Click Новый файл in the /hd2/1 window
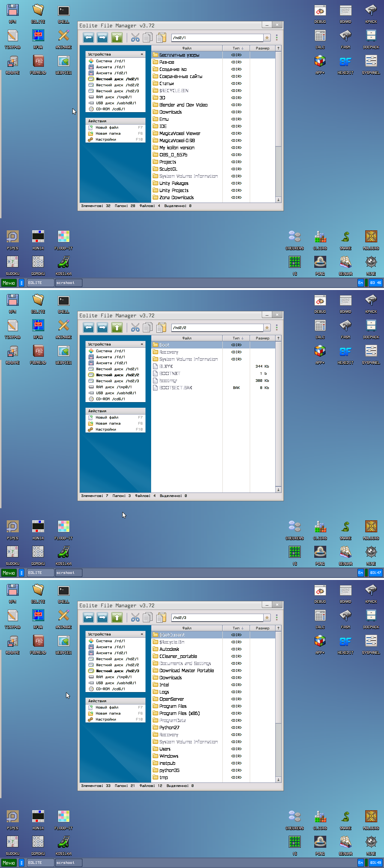This screenshot has height=868, width=384. (107, 128)
